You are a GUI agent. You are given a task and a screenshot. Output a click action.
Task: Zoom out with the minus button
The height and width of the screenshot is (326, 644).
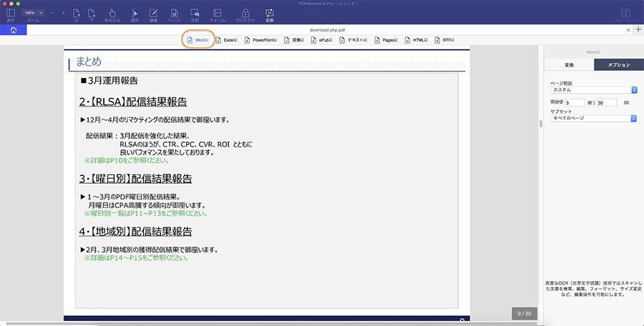coord(52,13)
